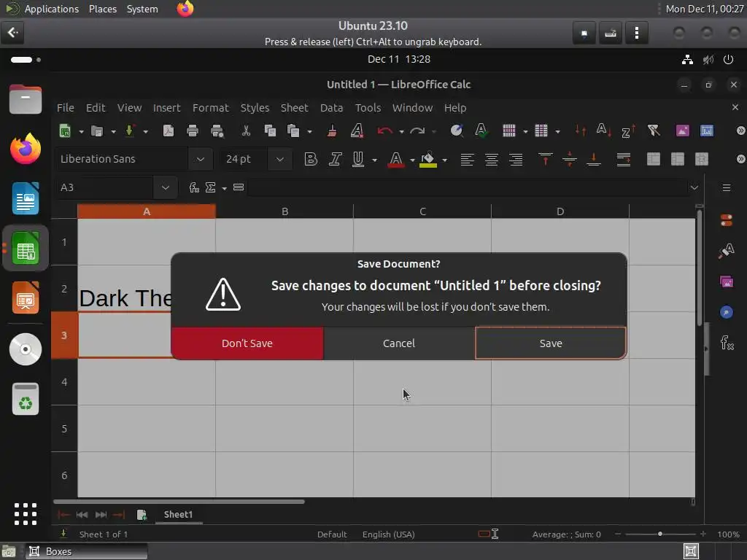Click the Boxes taskbar button
This screenshot has height=560, width=747.
pyautogui.click(x=87, y=551)
